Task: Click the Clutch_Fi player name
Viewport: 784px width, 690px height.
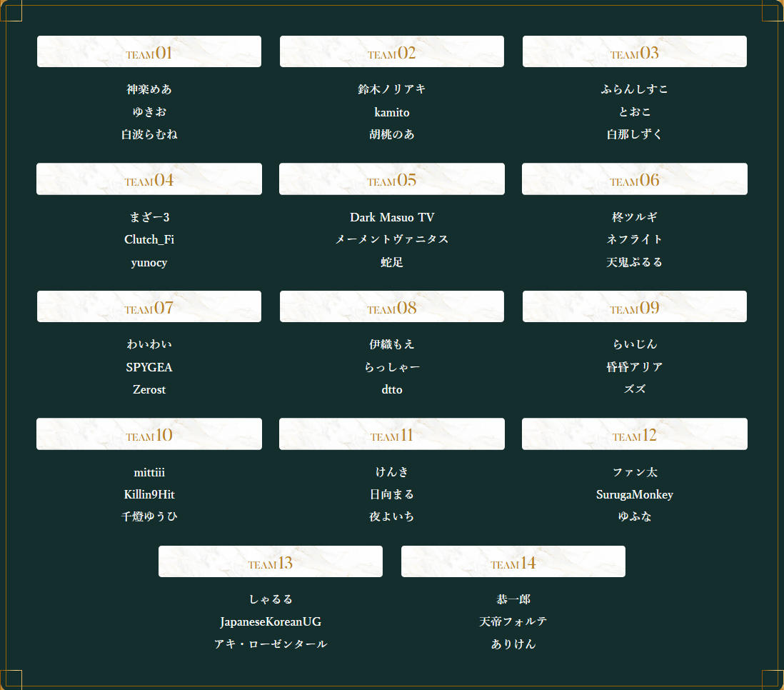Action: [149, 239]
